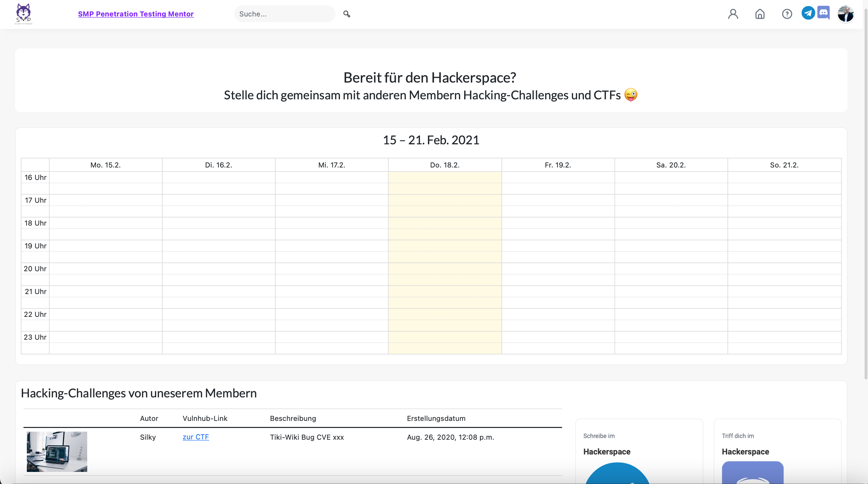Click the Telegram Hackerspace card image
Viewport: 868px width, 484px height.
point(617,474)
